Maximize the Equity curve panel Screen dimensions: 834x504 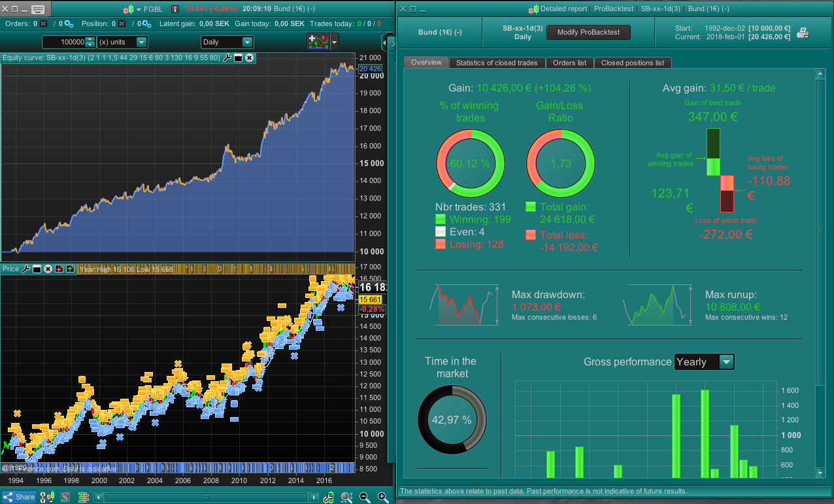click(238, 58)
